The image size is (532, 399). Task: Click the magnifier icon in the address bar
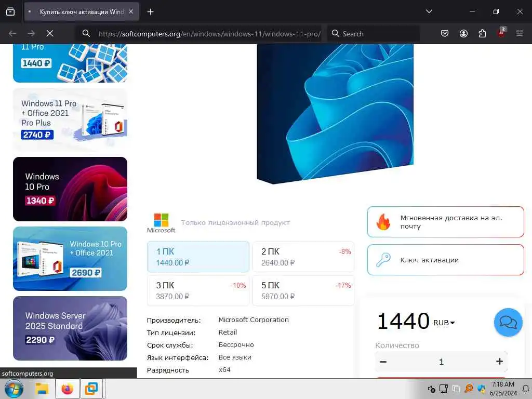pos(86,33)
